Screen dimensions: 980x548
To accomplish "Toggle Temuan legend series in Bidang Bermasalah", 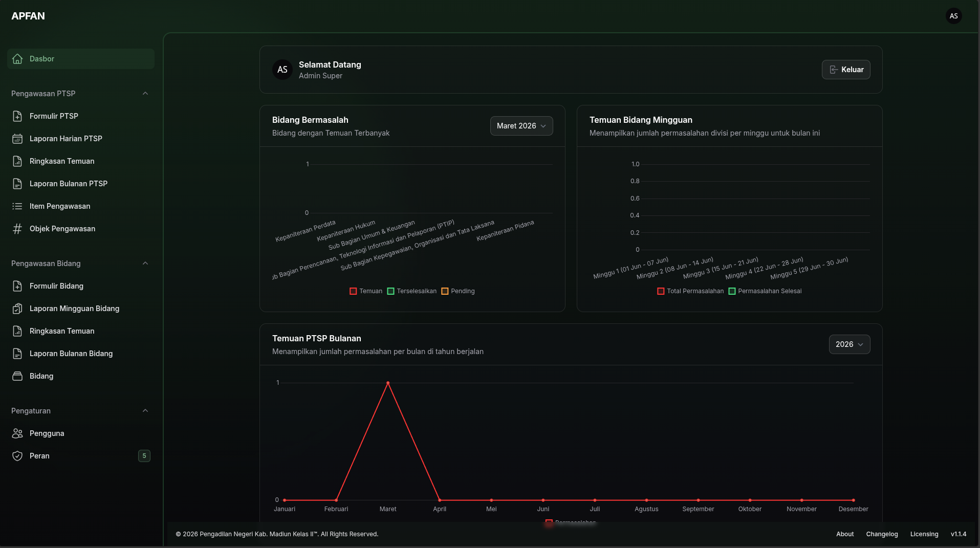I will click(x=366, y=291).
